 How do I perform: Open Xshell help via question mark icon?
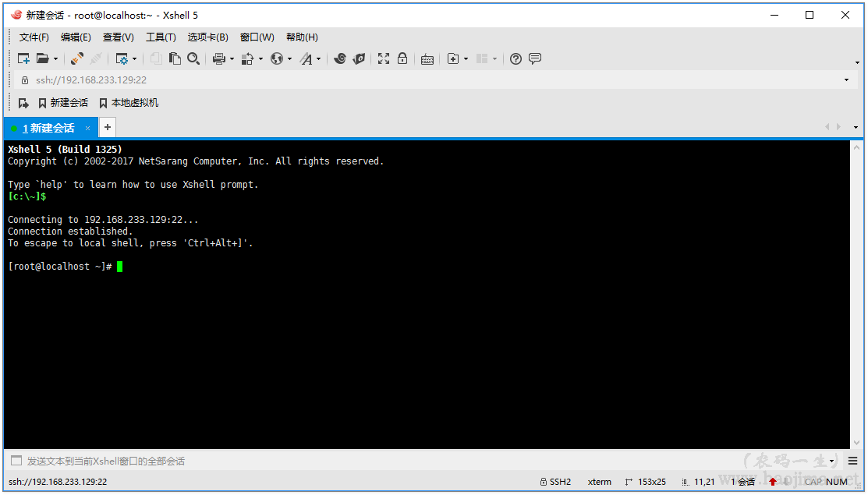(515, 58)
